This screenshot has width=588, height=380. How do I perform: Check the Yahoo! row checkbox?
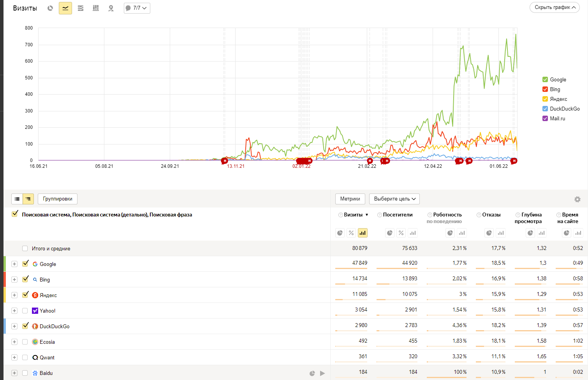[x=25, y=311]
